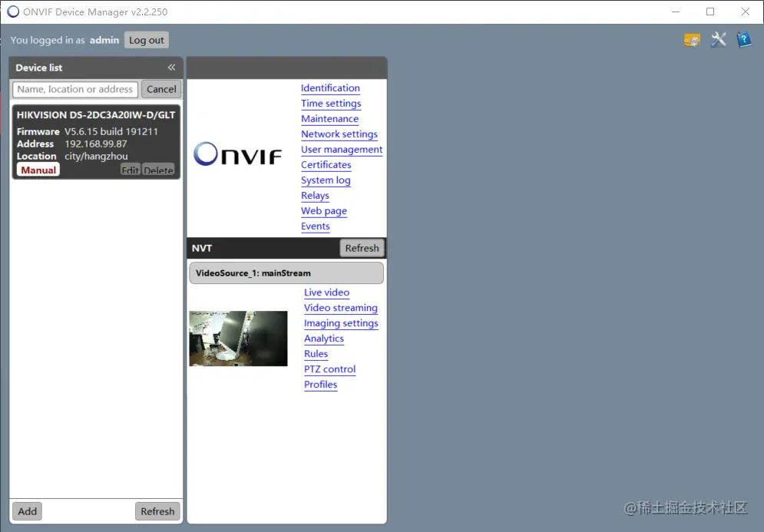The image size is (764, 532).
Task: Select the HIKVISION DS-2DC3A20IW-D/GLT device card
Action: pyautogui.click(x=96, y=142)
